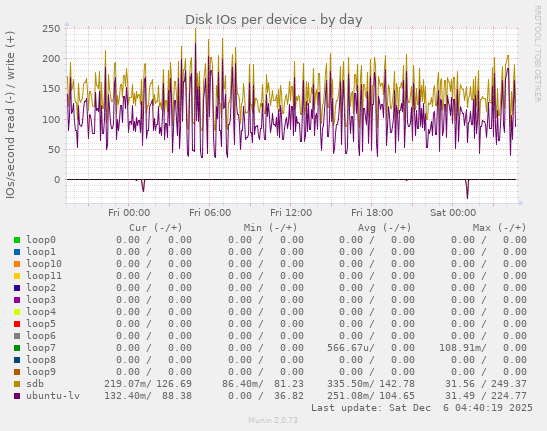Click the loop7 max read value 108.91m

(460, 348)
